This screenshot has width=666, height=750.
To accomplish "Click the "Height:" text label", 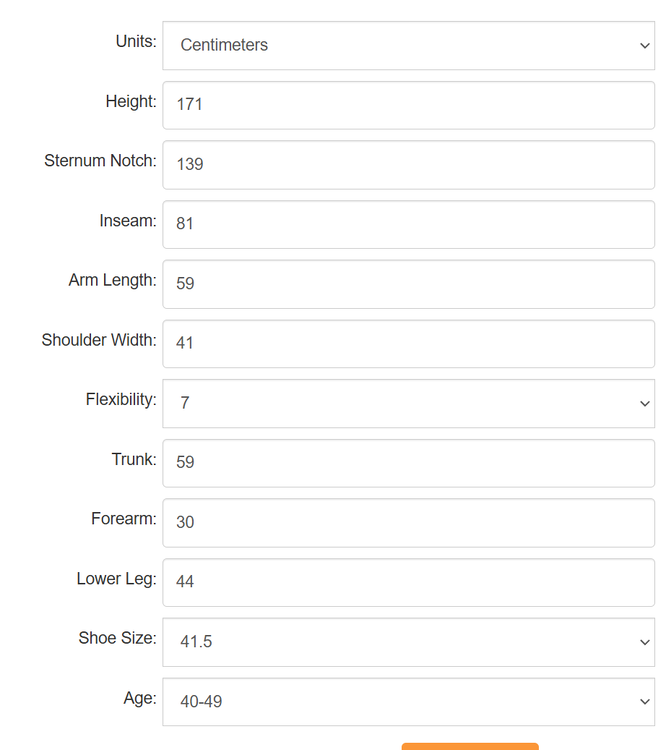I will 131,101.
